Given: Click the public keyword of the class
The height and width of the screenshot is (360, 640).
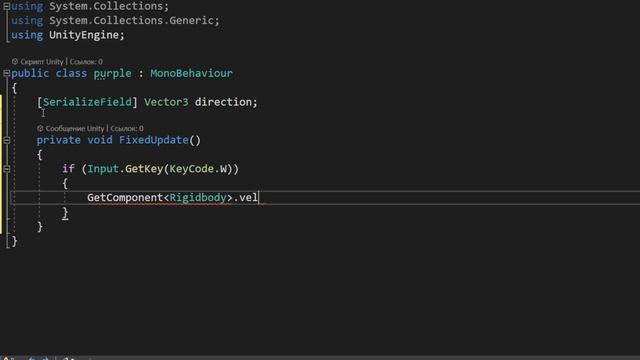Looking at the screenshot, I should (30, 73).
